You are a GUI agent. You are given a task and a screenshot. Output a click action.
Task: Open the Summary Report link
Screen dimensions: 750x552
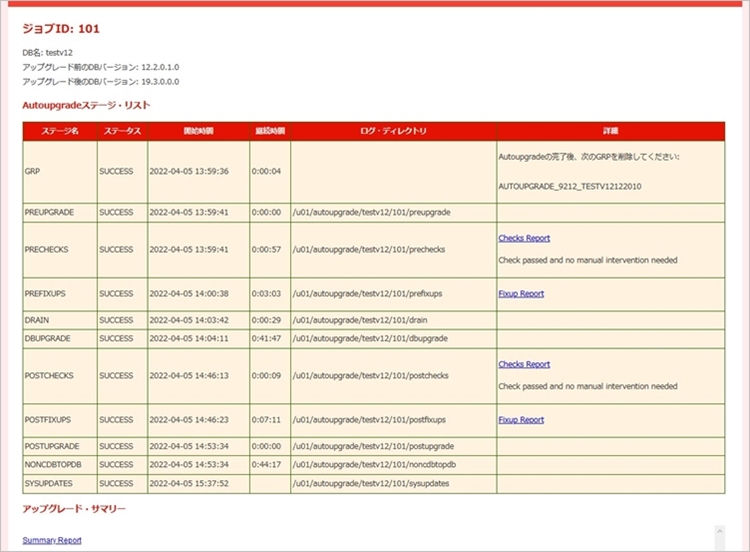tap(52, 540)
